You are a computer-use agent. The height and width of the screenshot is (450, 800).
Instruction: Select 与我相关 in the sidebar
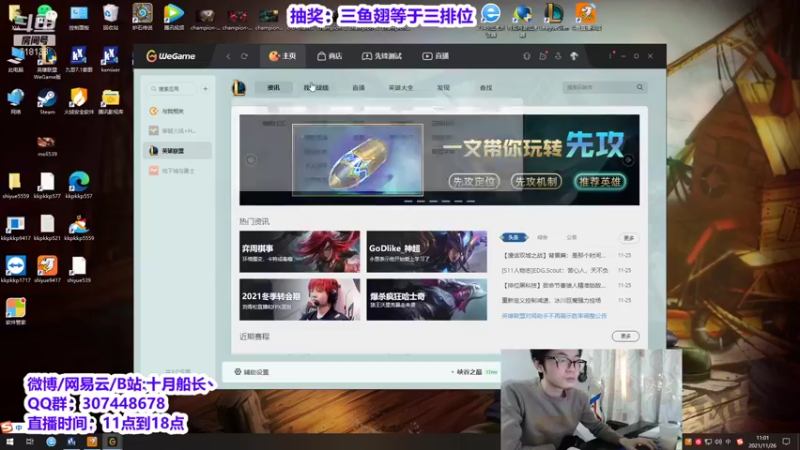tap(178, 111)
